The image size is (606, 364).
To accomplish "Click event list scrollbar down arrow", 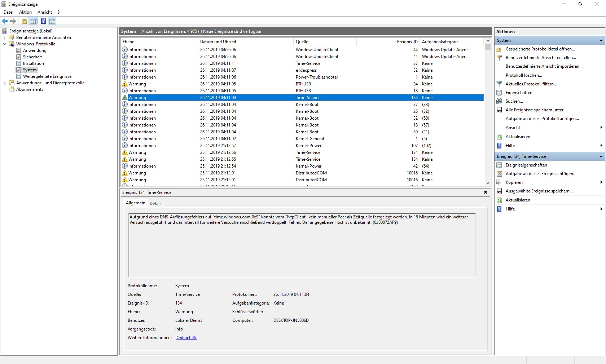I will tap(488, 183).
